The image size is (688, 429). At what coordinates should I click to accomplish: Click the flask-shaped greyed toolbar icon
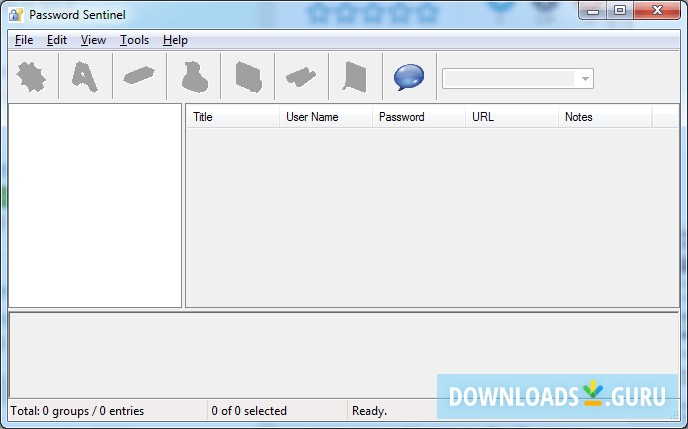[x=194, y=77]
